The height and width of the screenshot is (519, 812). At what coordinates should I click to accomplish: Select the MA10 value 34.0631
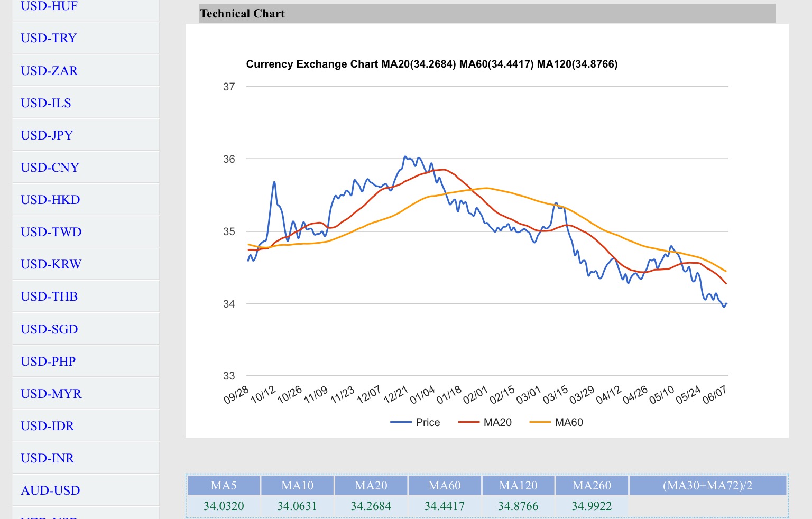point(297,506)
